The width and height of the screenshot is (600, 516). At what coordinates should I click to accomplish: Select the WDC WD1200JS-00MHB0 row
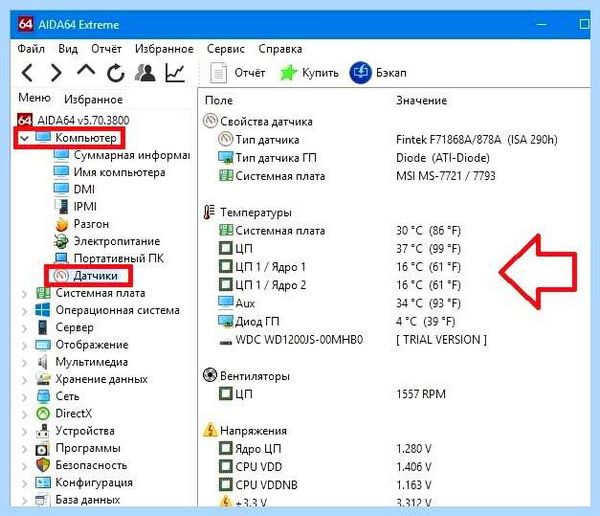click(394, 340)
